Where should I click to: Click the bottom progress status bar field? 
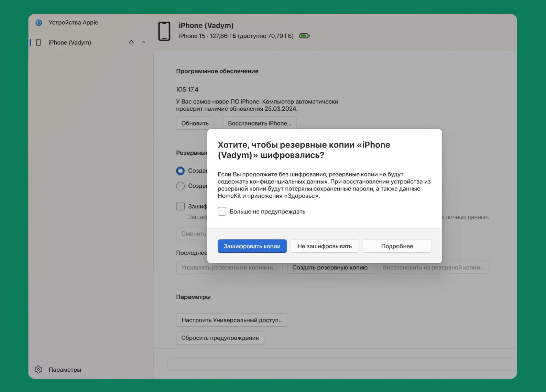coord(342,364)
